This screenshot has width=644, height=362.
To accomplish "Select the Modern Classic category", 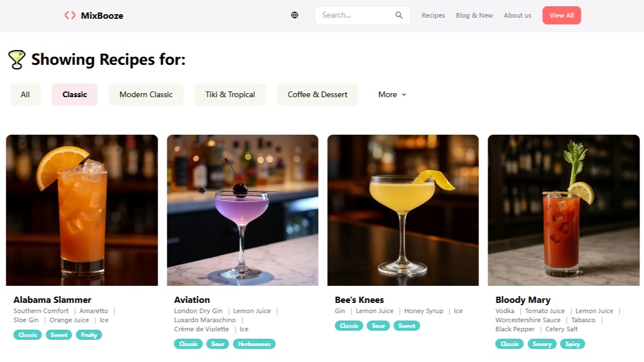I will coord(146,94).
